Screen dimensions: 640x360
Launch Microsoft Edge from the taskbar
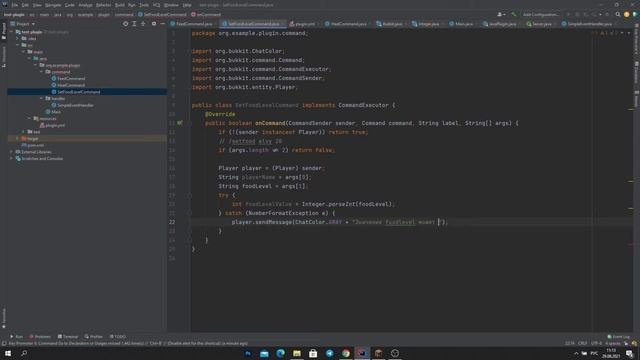coord(280,353)
